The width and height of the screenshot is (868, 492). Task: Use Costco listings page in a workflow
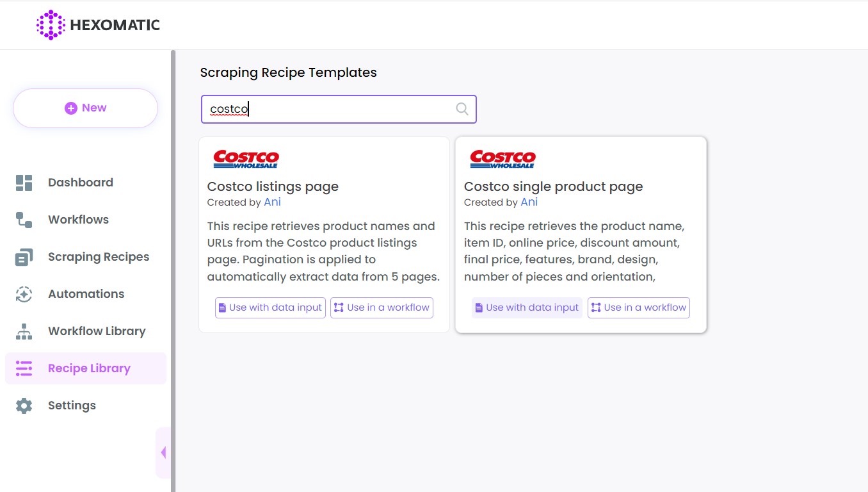coord(382,307)
